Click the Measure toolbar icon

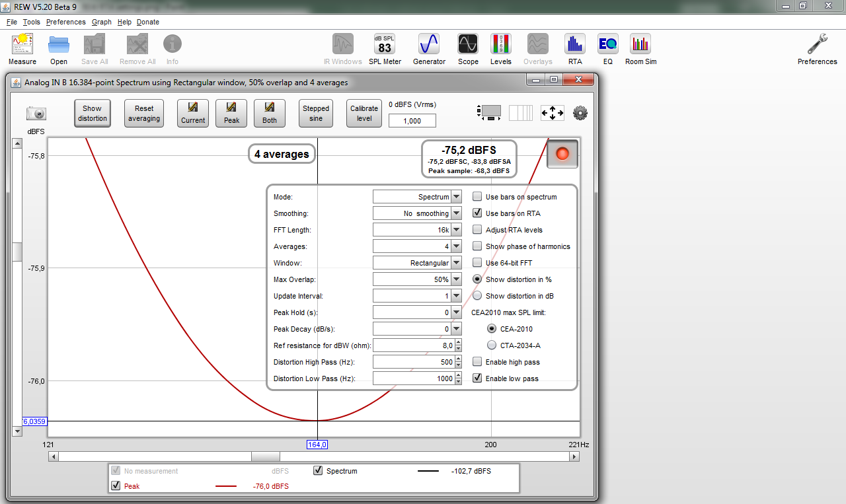22,45
